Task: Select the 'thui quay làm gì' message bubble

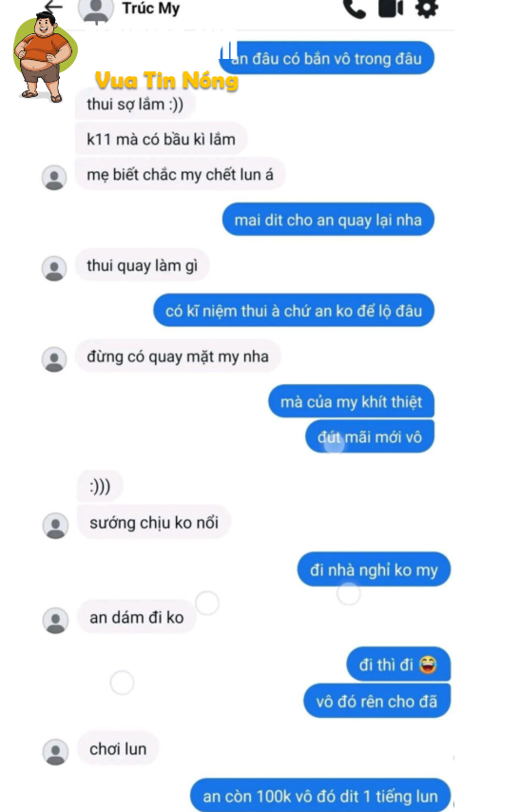Action: [143, 265]
